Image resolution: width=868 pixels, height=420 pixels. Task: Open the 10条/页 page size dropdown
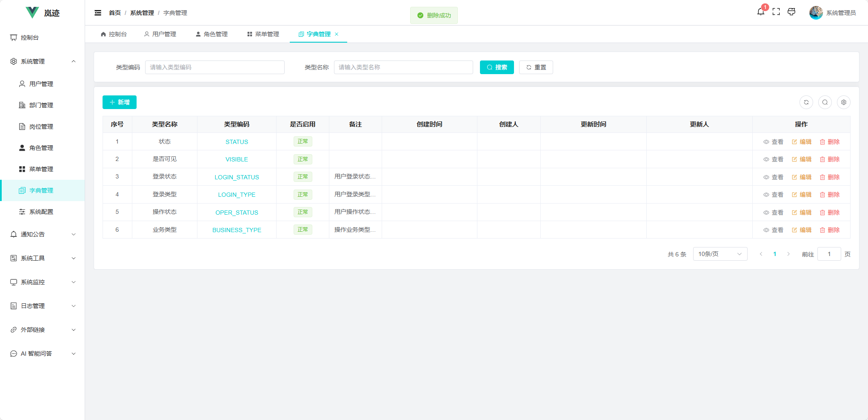(720, 254)
